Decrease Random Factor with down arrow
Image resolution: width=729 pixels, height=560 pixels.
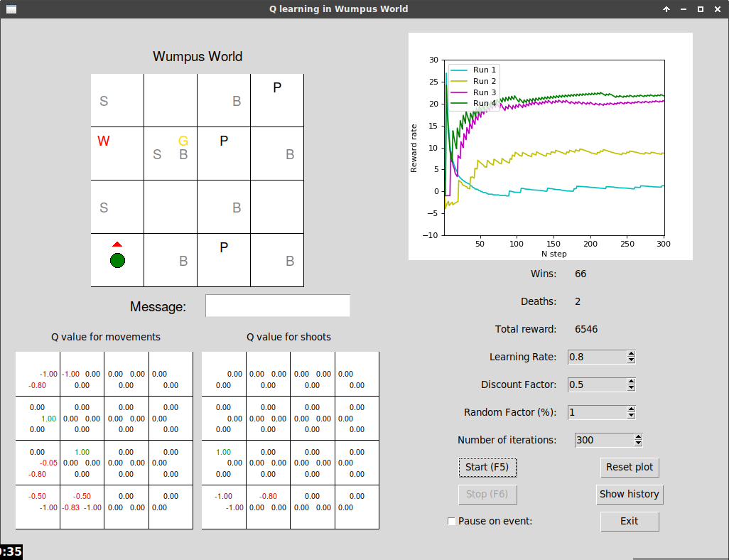coord(631,415)
